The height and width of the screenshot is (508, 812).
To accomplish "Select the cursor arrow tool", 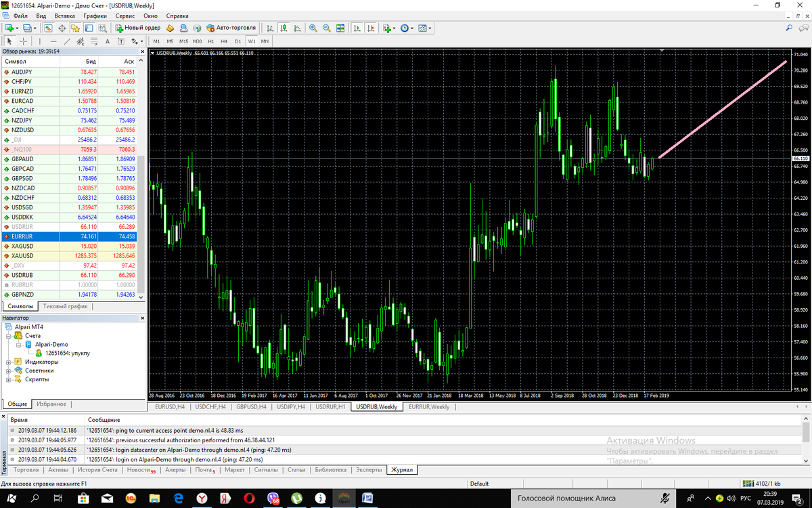I will point(9,41).
